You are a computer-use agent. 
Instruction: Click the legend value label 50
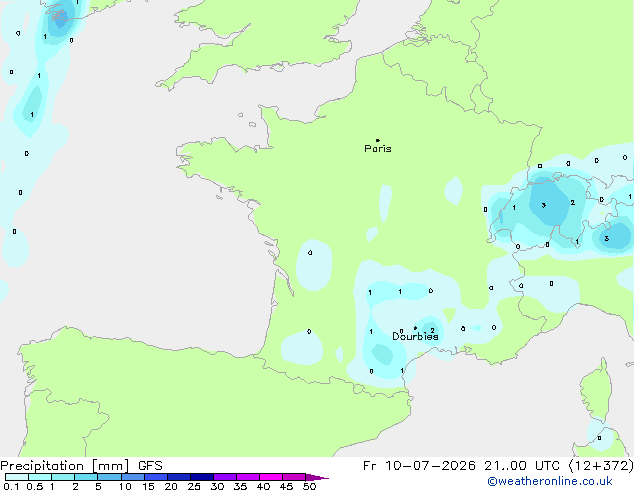coord(309,486)
